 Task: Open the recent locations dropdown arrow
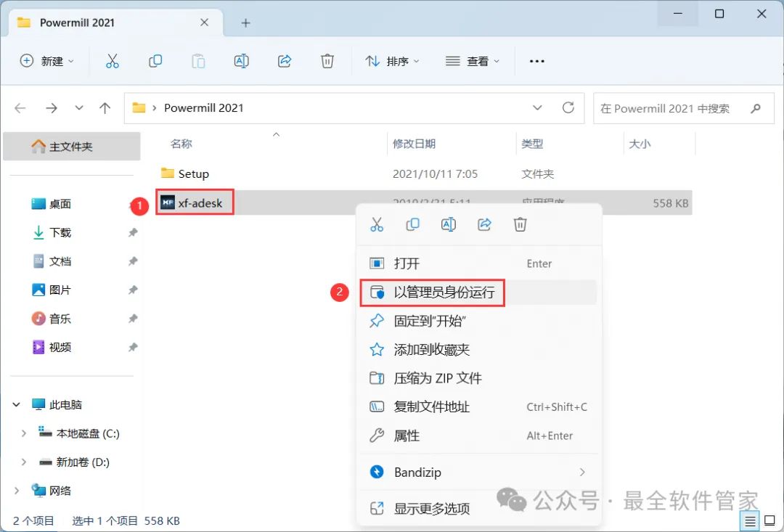pos(79,108)
